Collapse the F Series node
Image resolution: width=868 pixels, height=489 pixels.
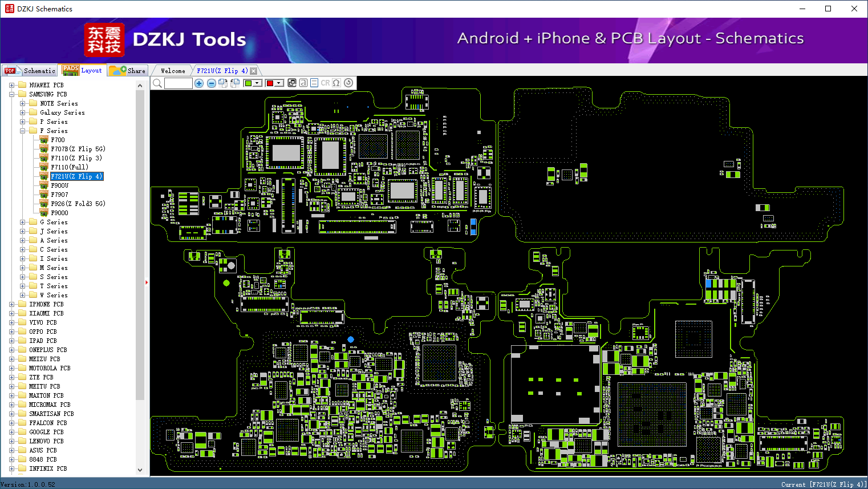tap(23, 131)
